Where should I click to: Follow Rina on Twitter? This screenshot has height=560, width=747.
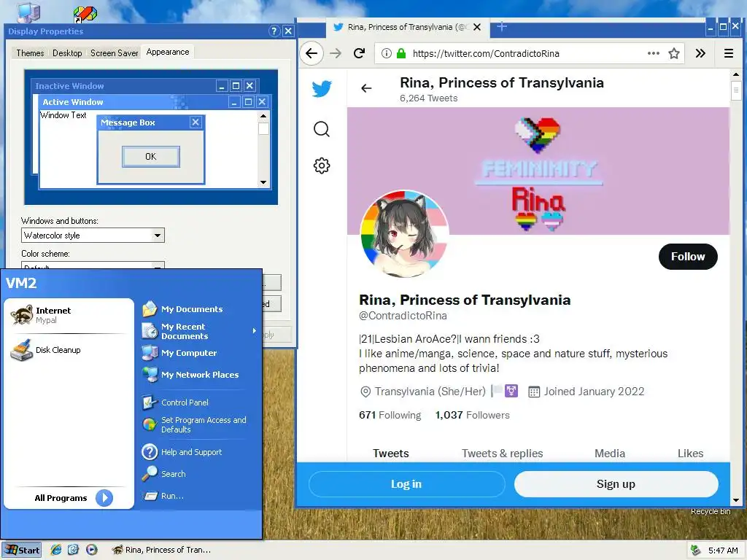point(688,257)
